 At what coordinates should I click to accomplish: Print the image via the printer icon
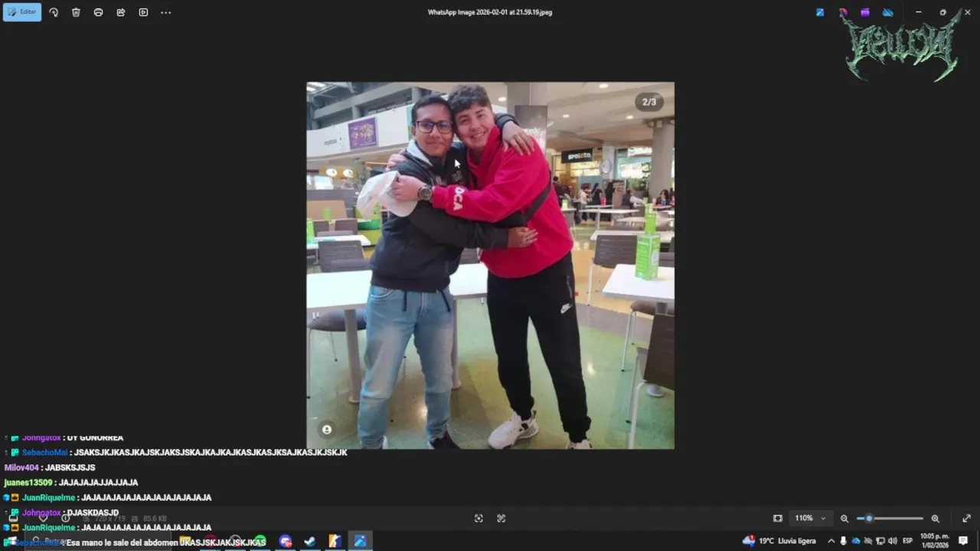[98, 12]
